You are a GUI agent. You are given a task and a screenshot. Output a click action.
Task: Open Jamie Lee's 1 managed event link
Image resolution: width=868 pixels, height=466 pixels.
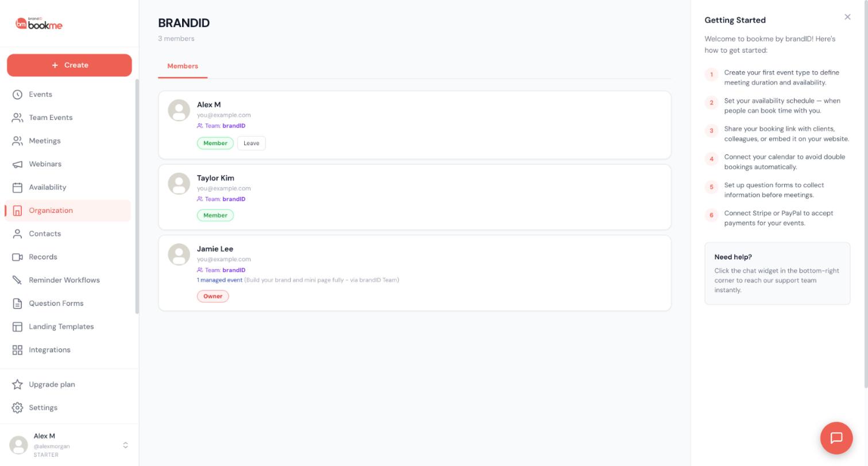(219, 280)
